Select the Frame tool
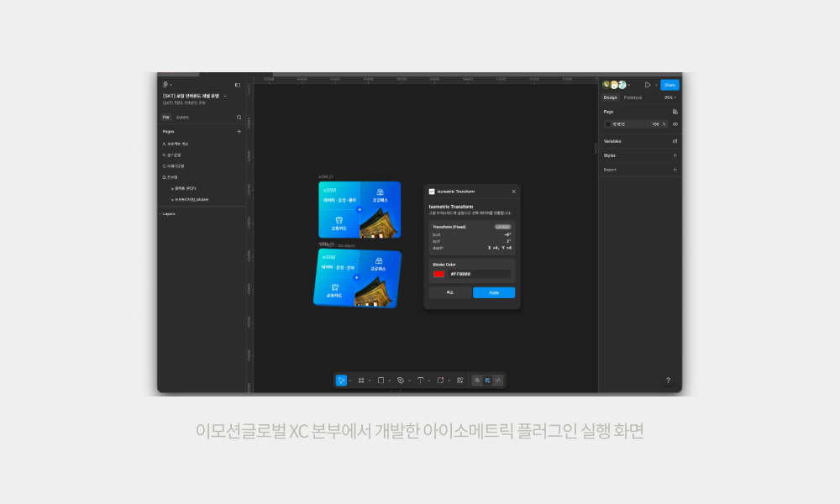The width and height of the screenshot is (840, 504). pos(361,381)
